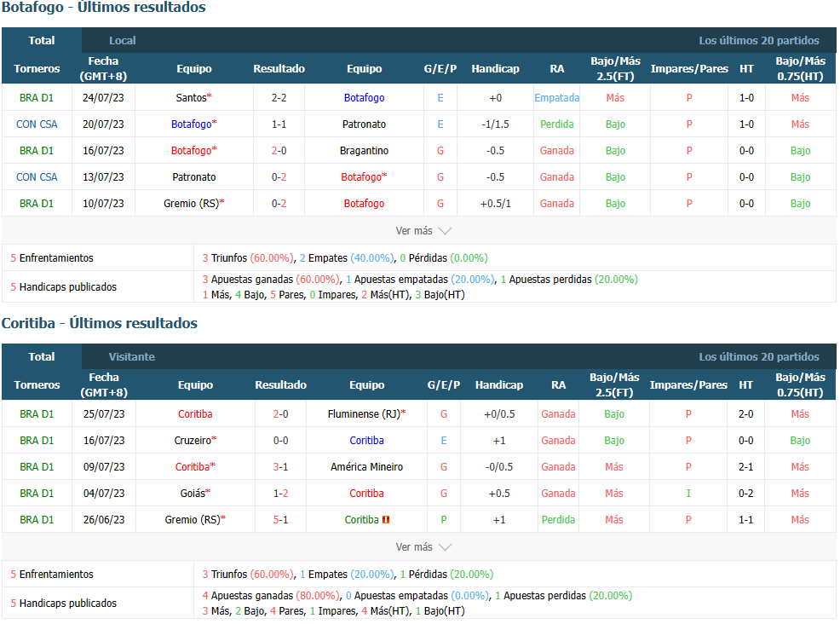Open América Mineiro team link
This screenshot has height=624, width=840.
tap(366, 467)
